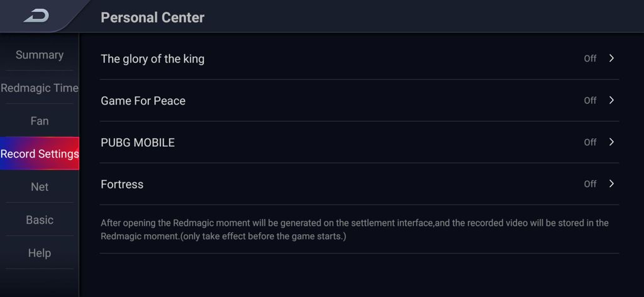Toggle Off status for PUBG MOBILE
Viewport: 644px width, 297px height.
pyautogui.click(x=590, y=143)
